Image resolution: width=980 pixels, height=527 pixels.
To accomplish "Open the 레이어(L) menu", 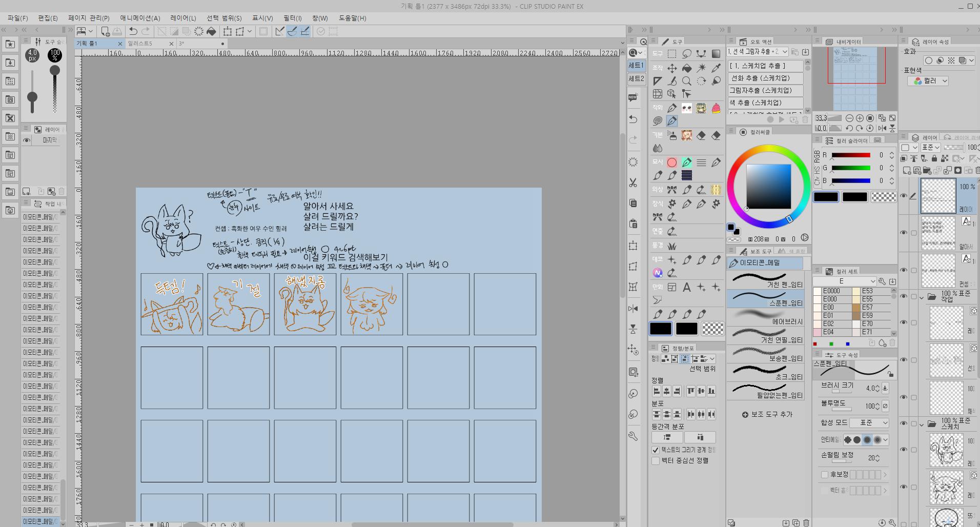I will pos(183,18).
